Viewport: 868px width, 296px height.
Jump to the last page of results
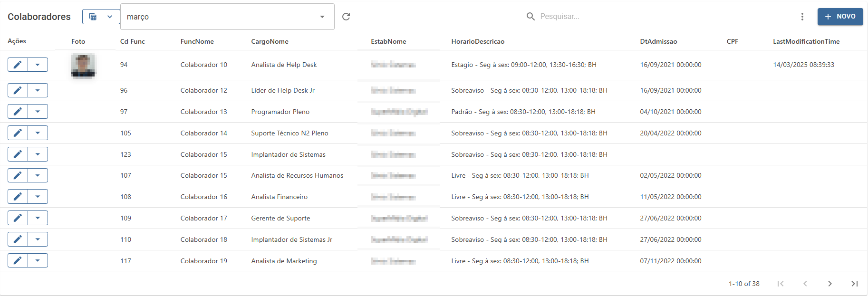(x=855, y=284)
